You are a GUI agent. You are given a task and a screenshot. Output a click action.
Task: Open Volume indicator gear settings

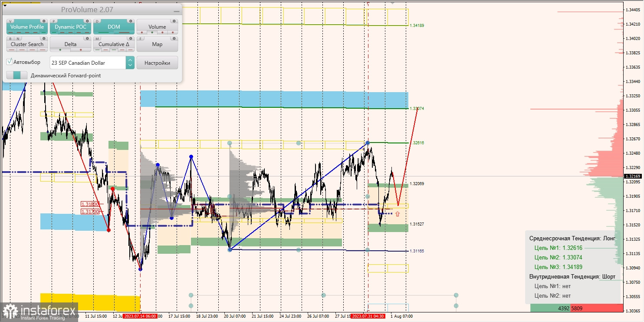(174, 21)
